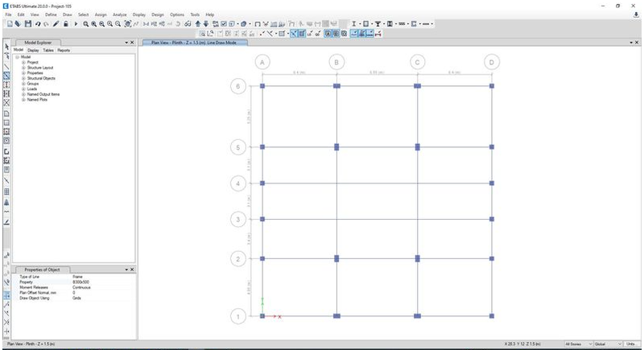Click the column at grid intersection B-5
Viewport: 644px width, 350px height.
pos(336,147)
